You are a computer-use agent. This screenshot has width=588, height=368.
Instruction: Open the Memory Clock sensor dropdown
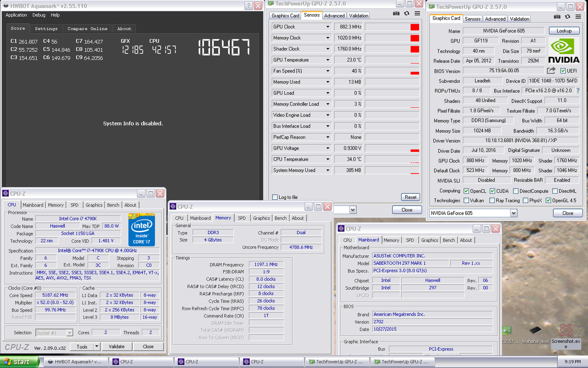tap(328, 38)
